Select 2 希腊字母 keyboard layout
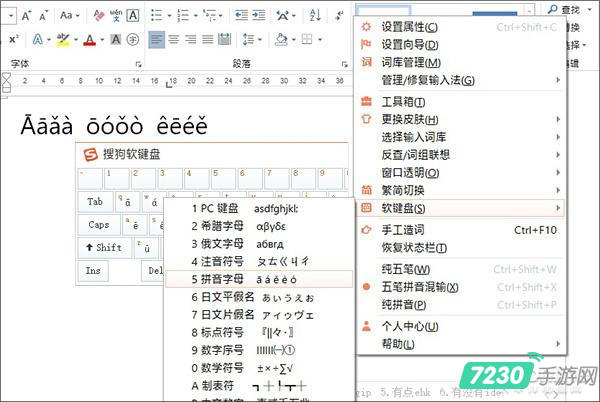This screenshot has width=600, height=402. point(259,226)
